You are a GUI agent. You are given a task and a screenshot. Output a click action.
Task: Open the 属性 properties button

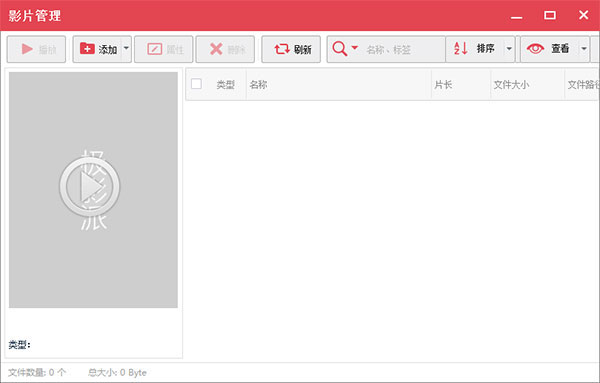[x=165, y=49]
